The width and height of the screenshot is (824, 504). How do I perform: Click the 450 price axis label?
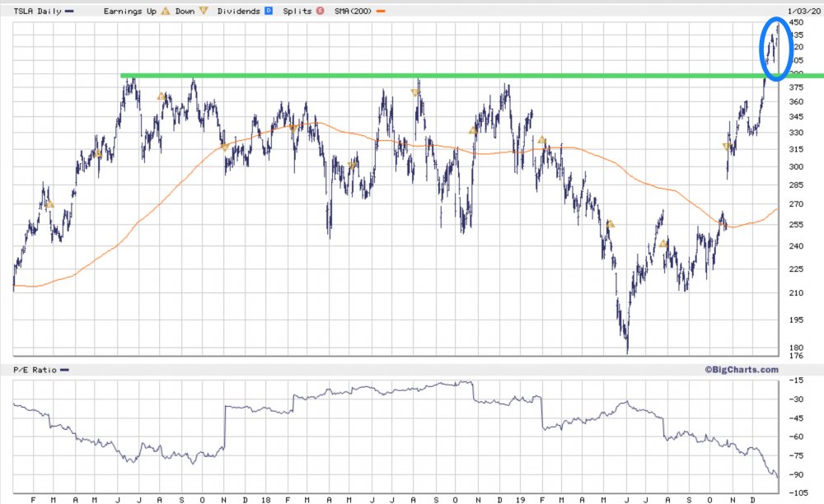tap(796, 22)
